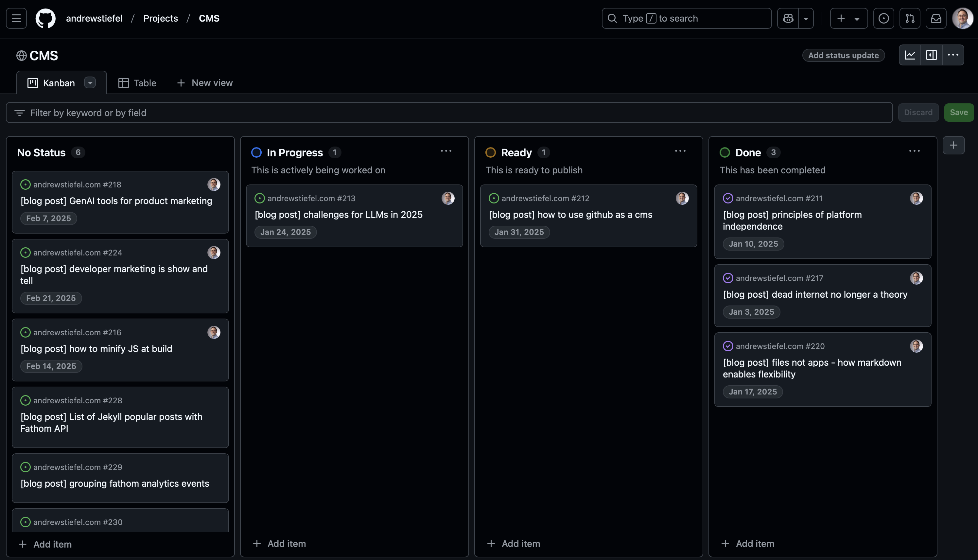
Task: Click the filter by keyword field
Action: (x=269, y=112)
